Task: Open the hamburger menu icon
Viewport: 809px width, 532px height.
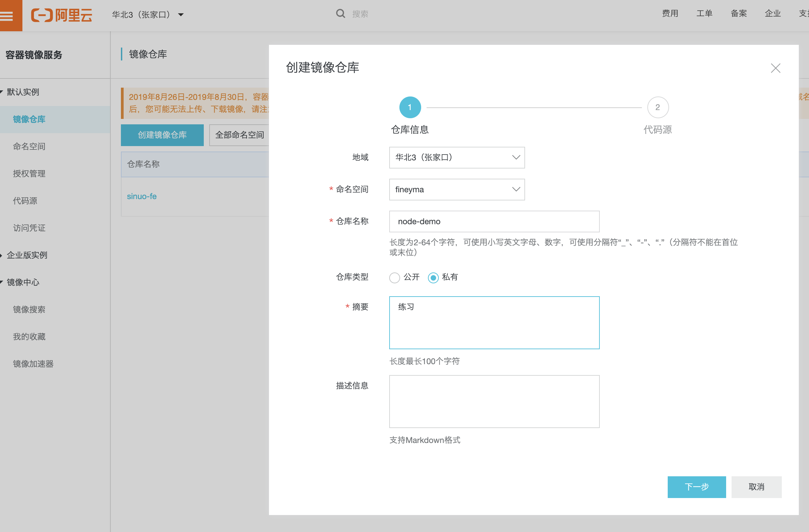Action: [x=7, y=16]
